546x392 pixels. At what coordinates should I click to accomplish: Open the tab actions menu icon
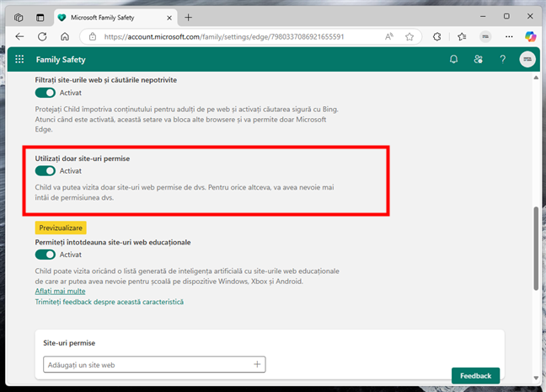[x=40, y=18]
